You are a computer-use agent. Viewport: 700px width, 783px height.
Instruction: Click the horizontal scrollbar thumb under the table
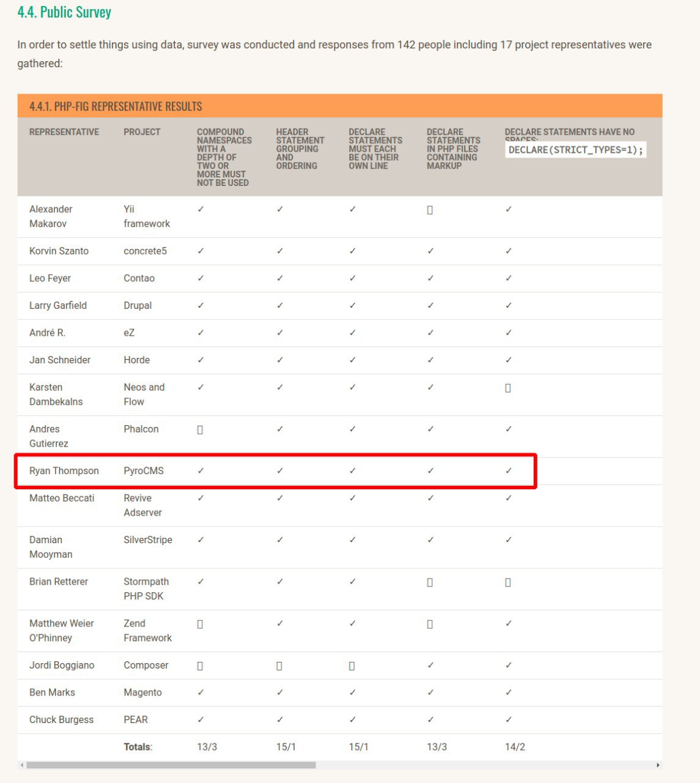(x=171, y=765)
